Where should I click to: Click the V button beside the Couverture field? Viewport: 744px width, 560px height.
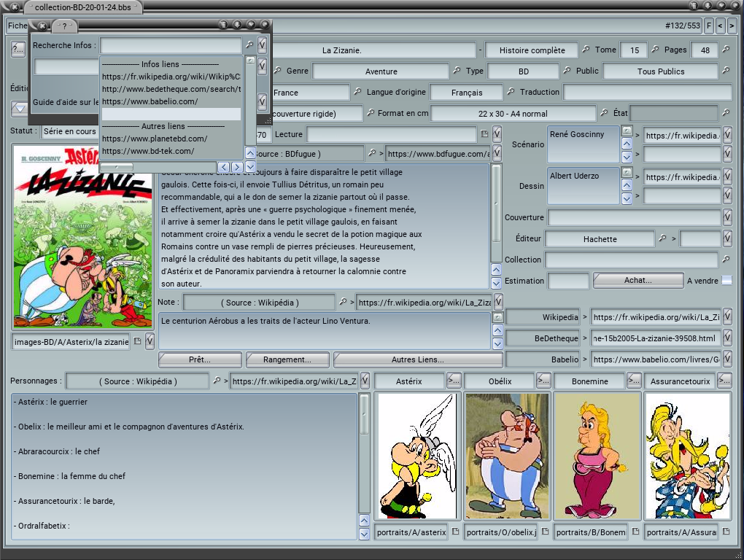[727, 217]
